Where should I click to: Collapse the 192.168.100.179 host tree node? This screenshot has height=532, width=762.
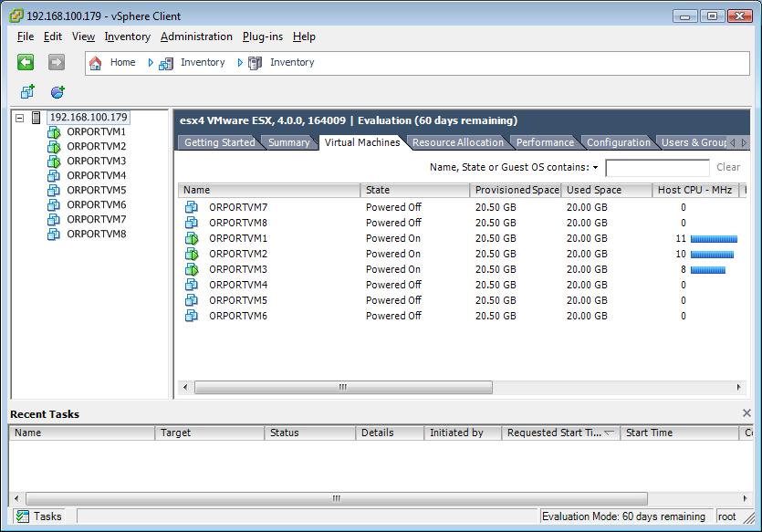(x=19, y=118)
